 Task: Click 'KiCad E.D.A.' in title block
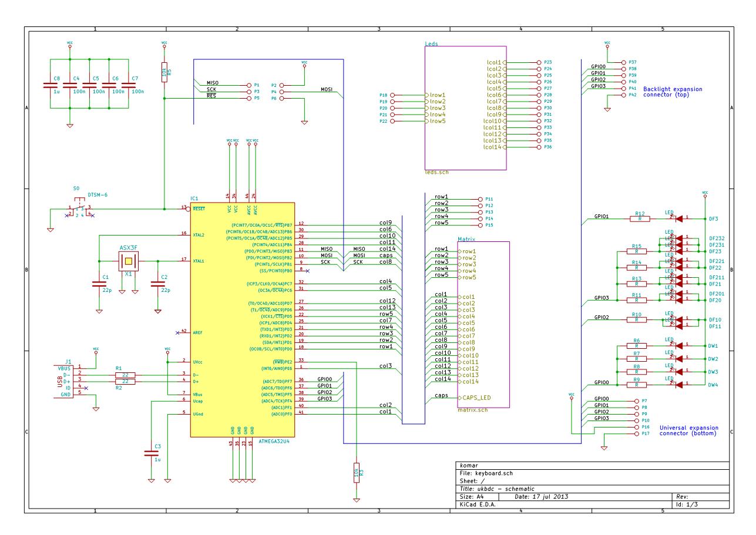478,503
